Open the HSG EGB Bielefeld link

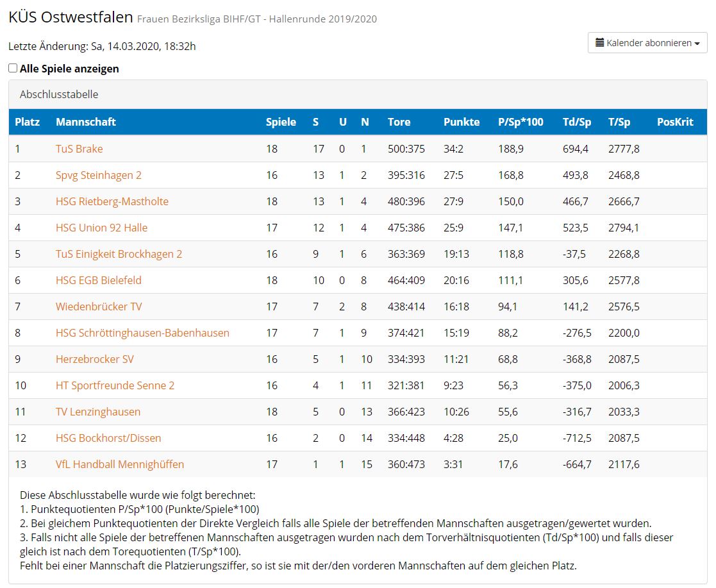point(99,280)
